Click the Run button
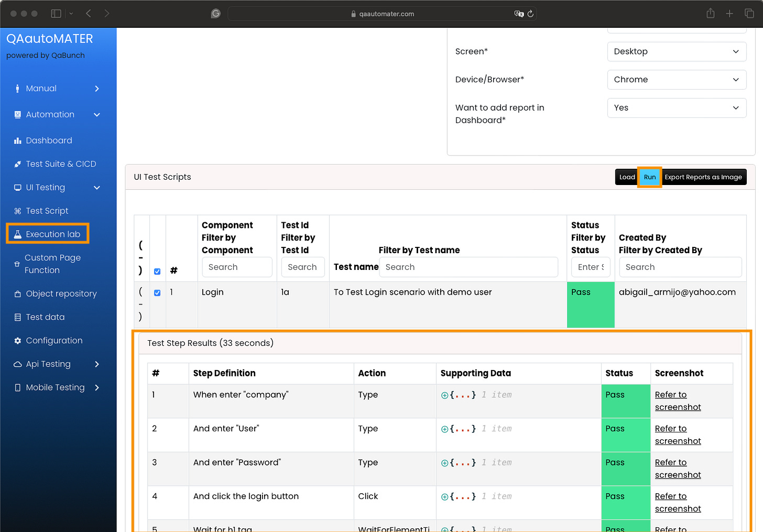The width and height of the screenshot is (763, 532). pyautogui.click(x=650, y=177)
